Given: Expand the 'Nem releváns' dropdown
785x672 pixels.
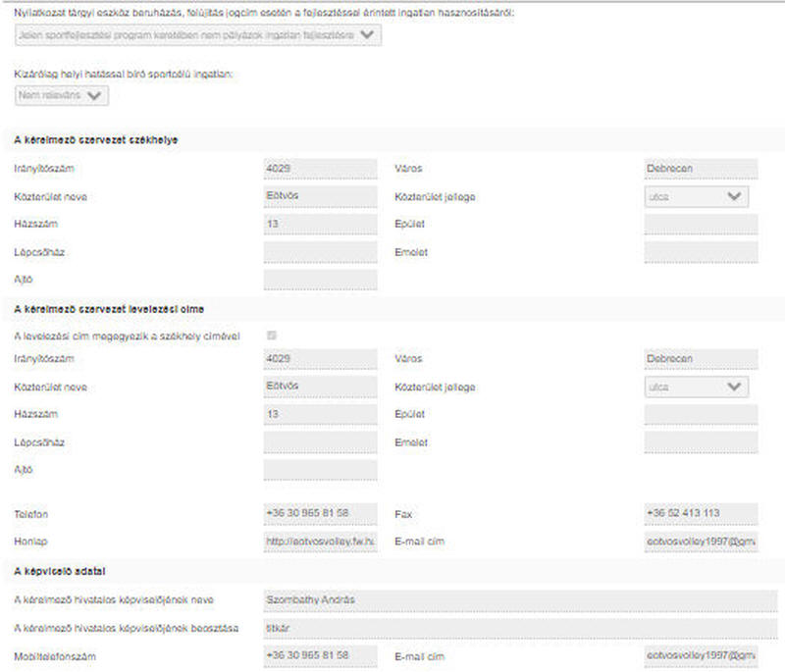Looking at the screenshot, I should 62,95.
